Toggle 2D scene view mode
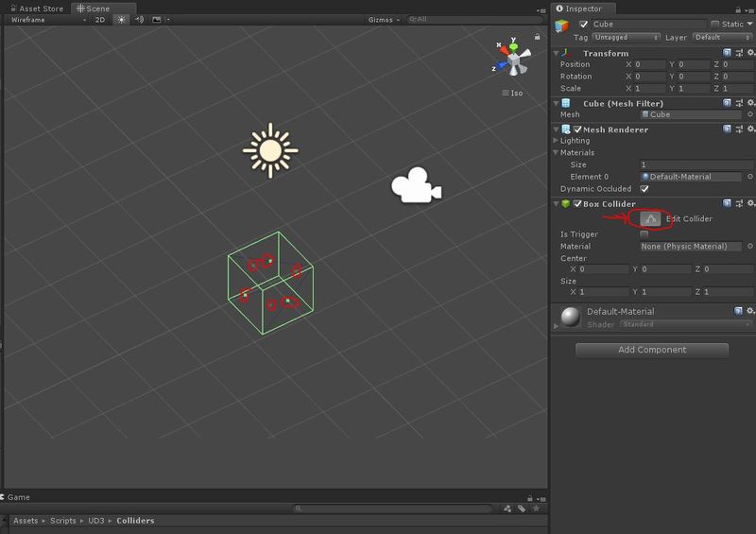The width and height of the screenshot is (756, 534). 100,20
